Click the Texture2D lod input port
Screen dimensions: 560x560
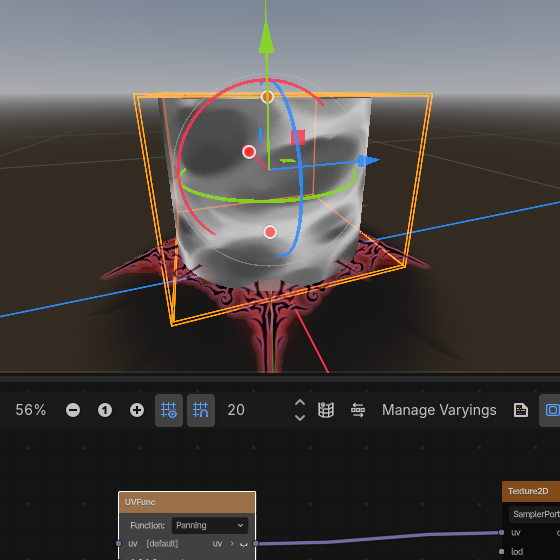501,551
